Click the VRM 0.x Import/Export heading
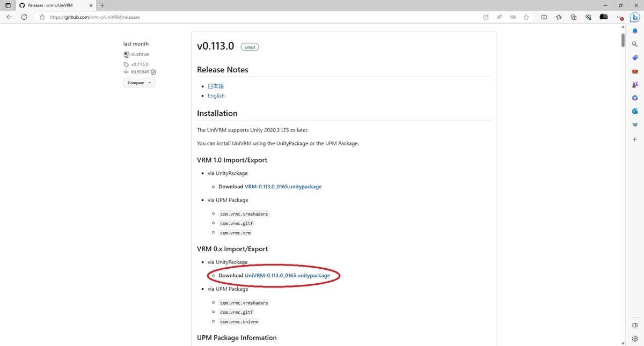644x346 pixels. tap(232, 249)
